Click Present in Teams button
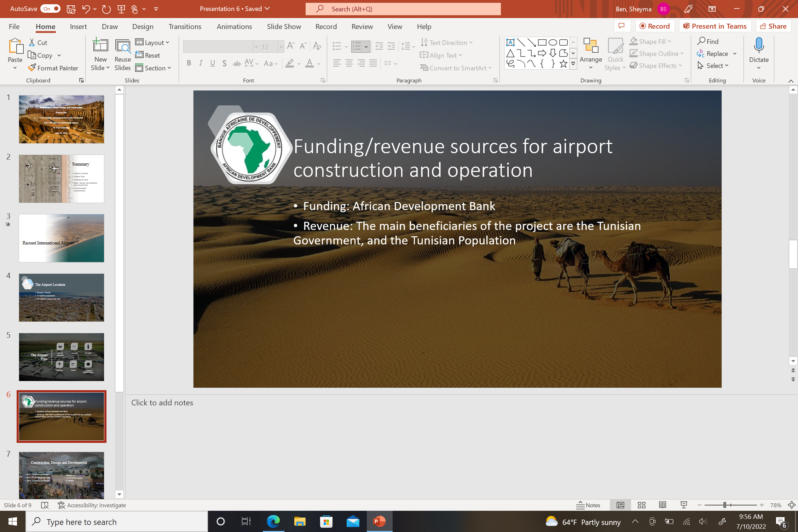This screenshot has width=798, height=532. tap(715, 26)
